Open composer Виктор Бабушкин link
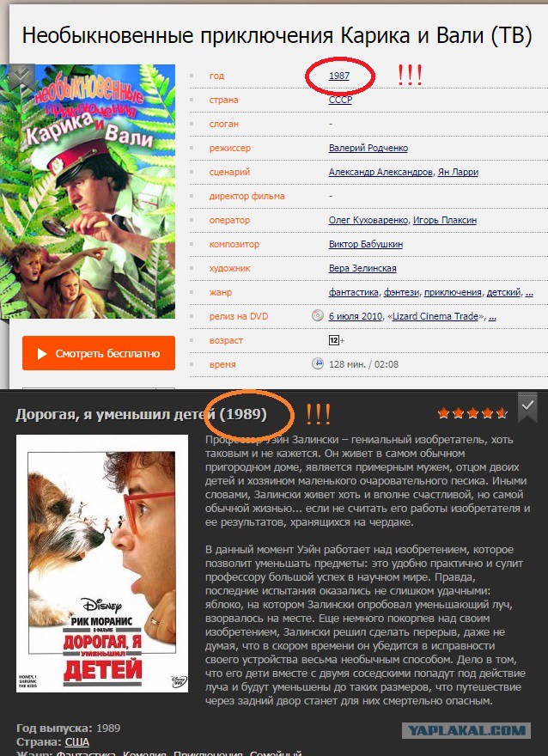 (366, 244)
